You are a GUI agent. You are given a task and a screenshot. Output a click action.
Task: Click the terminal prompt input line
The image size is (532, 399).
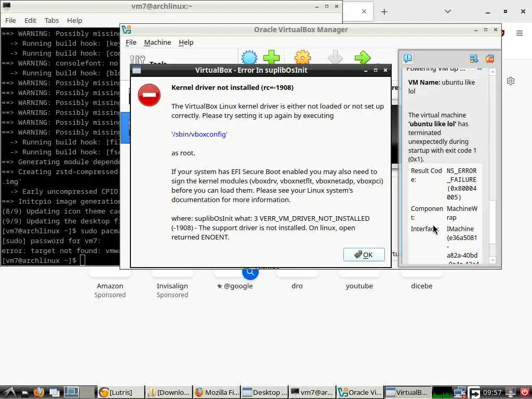click(60, 261)
